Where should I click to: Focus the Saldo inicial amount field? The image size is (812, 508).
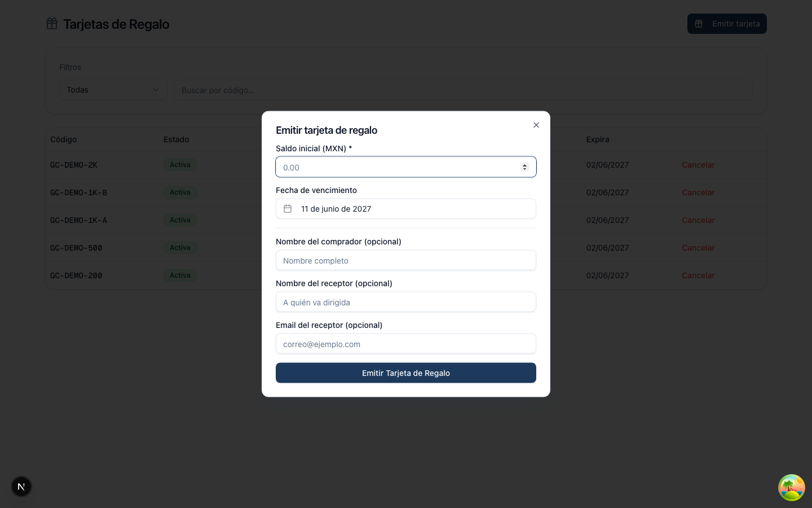point(406,167)
